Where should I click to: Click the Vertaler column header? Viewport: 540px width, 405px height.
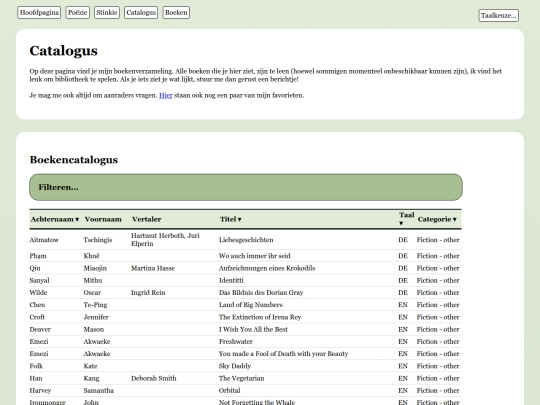146,219
